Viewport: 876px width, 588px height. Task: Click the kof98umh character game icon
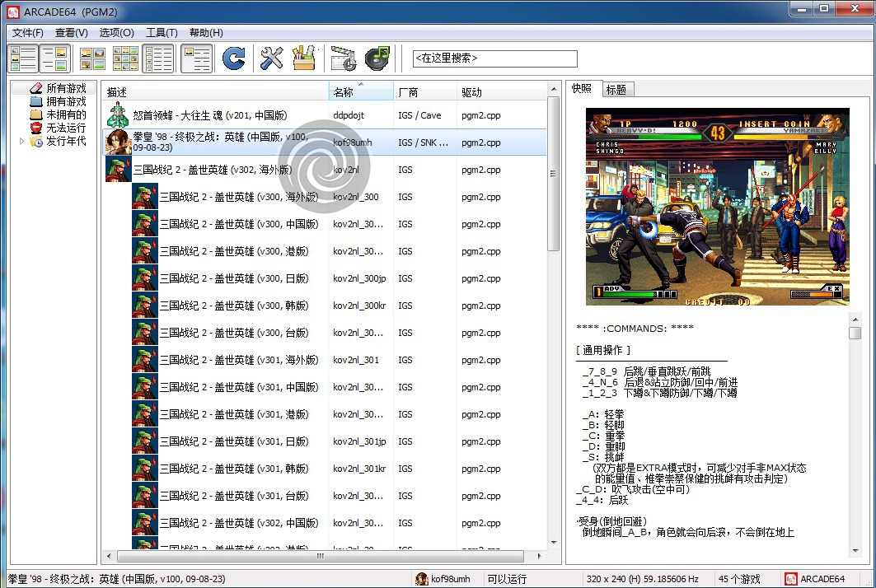118,142
